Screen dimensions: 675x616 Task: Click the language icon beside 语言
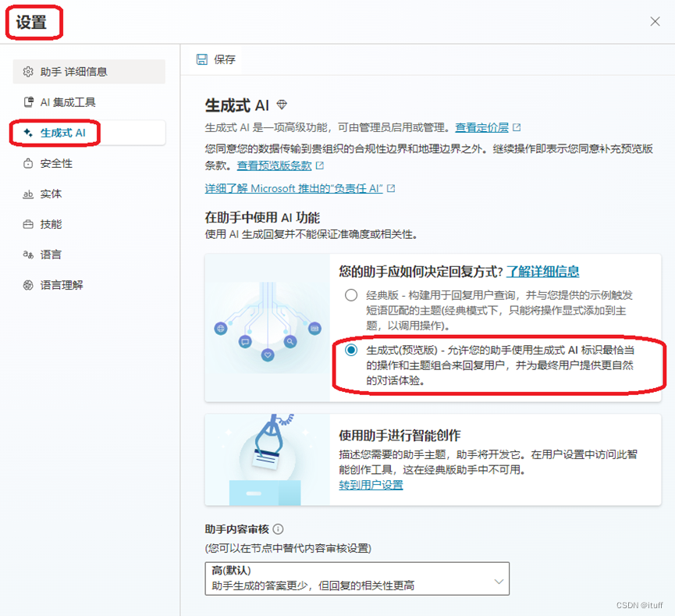point(28,255)
